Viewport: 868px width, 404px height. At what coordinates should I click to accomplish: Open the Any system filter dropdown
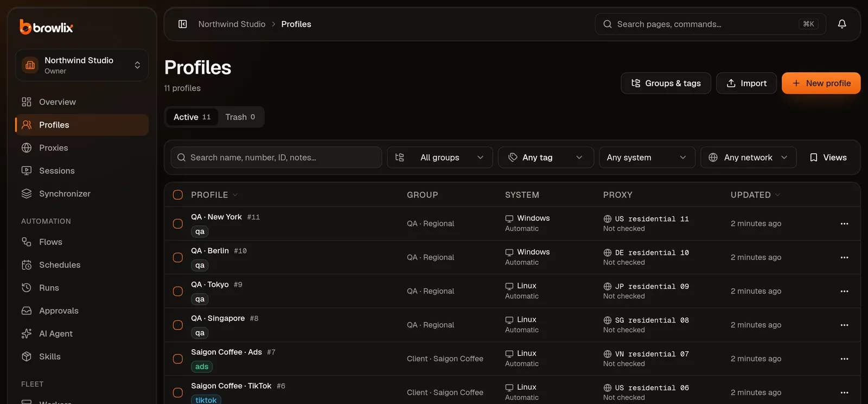[647, 157]
